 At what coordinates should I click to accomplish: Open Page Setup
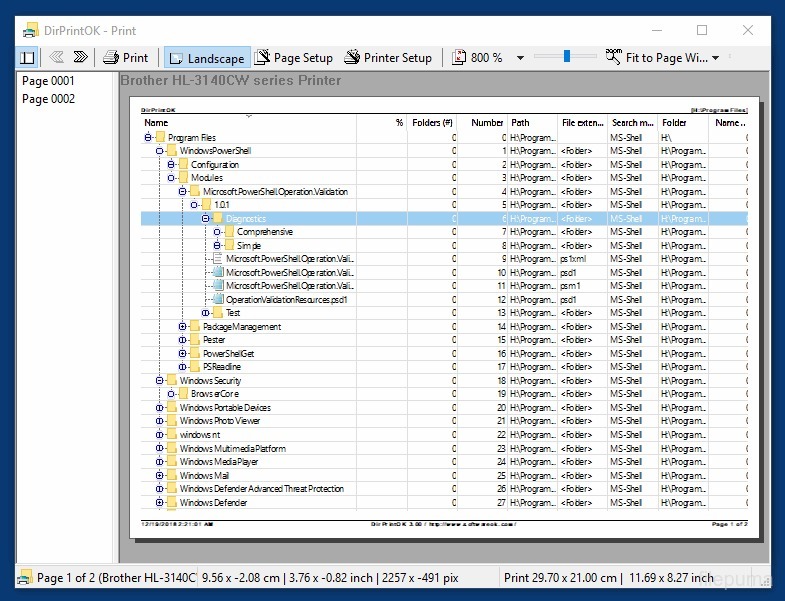294,58
